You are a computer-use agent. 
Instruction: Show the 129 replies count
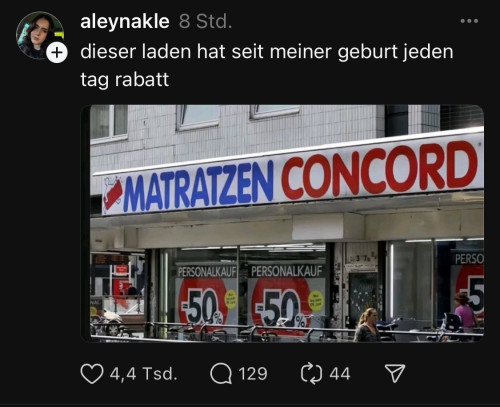(253, 374)
